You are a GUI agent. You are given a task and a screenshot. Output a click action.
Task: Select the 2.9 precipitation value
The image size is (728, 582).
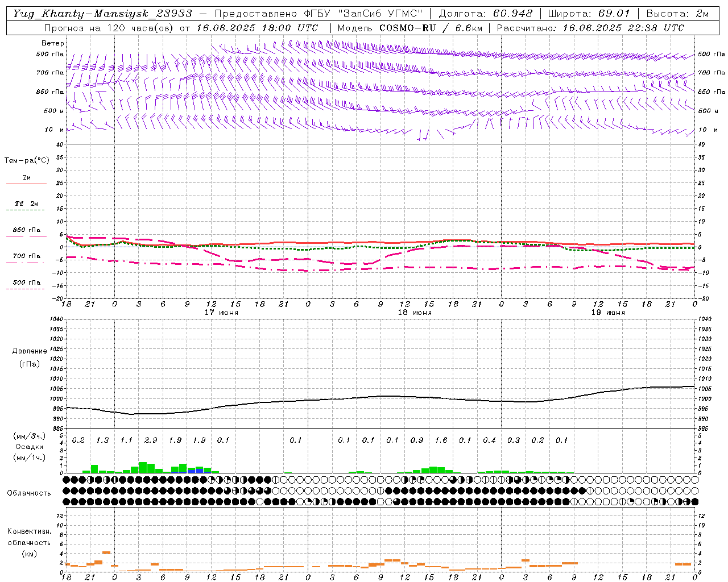pyautogui.click(x=151, y=440)
